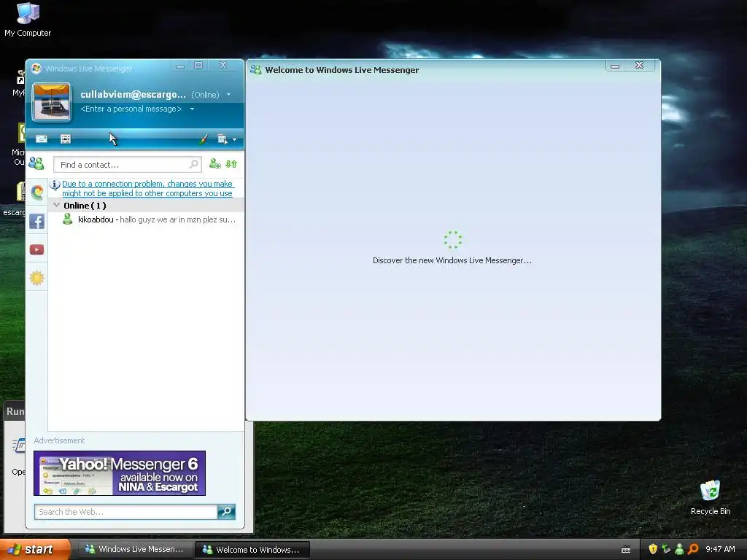The width and height of the screenshot is (747, 560).
Task: Switch to Windows Live Messenger taskbar button
Action: [x=134, y=550]
